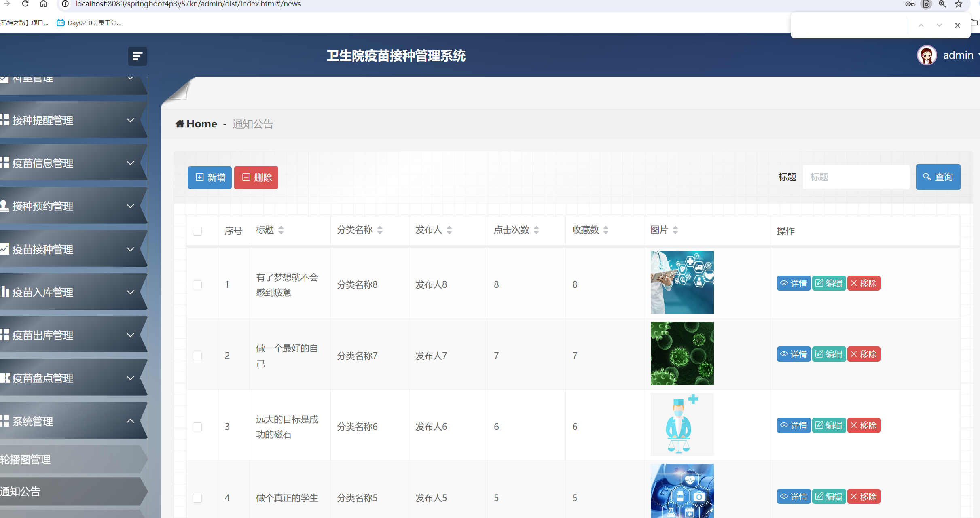The height and width of the screenshot is (518, 980).
Task: Check the checkbox beside 远大的目标是成功的磁石
Action: click(x=197, y=427)
